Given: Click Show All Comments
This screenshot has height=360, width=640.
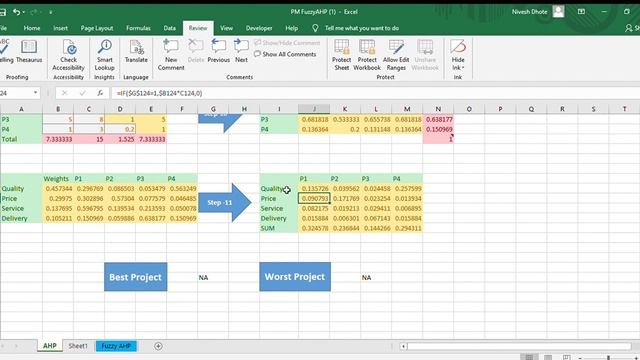Looking at the screenshot, I should [x=285, y=54].
